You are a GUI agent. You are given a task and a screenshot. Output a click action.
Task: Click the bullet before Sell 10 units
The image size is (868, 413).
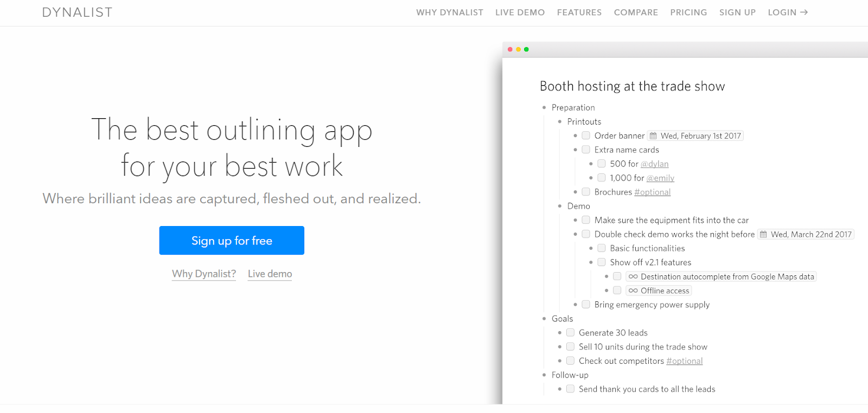pos(560,347)
